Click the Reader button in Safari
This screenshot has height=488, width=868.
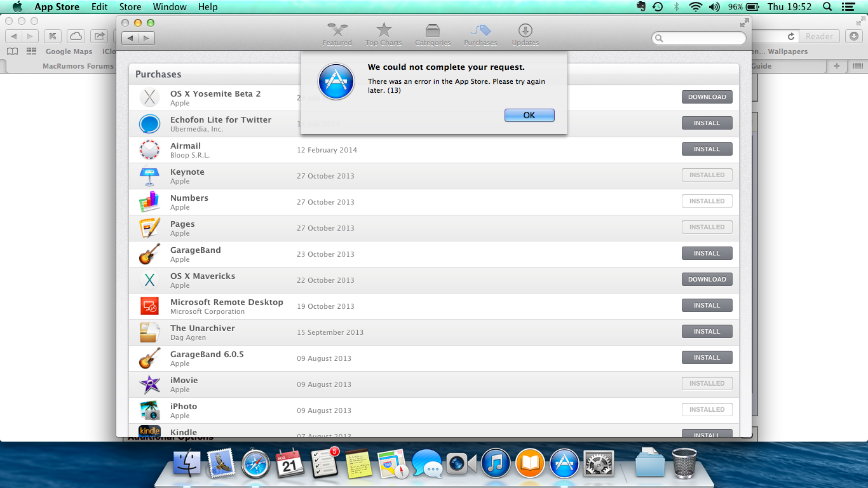pyautogui.click(x=819, y=36)
